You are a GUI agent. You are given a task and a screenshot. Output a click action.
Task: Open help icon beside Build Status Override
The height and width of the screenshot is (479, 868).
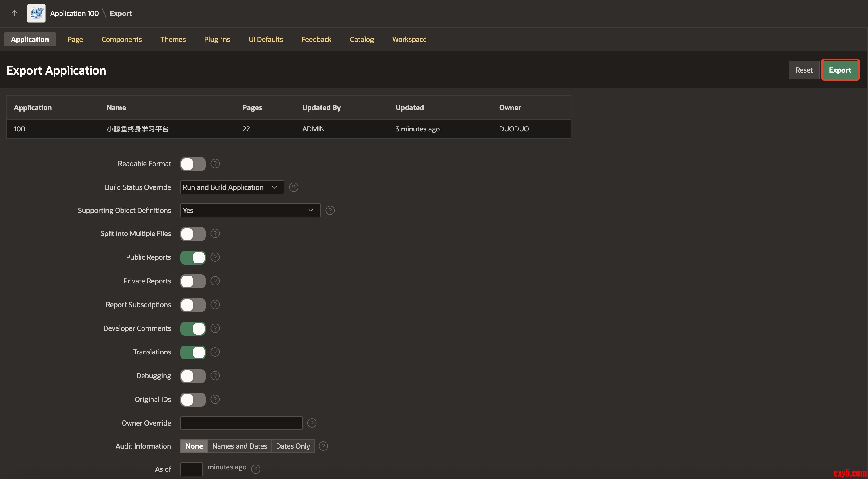[x=294, y=187]
